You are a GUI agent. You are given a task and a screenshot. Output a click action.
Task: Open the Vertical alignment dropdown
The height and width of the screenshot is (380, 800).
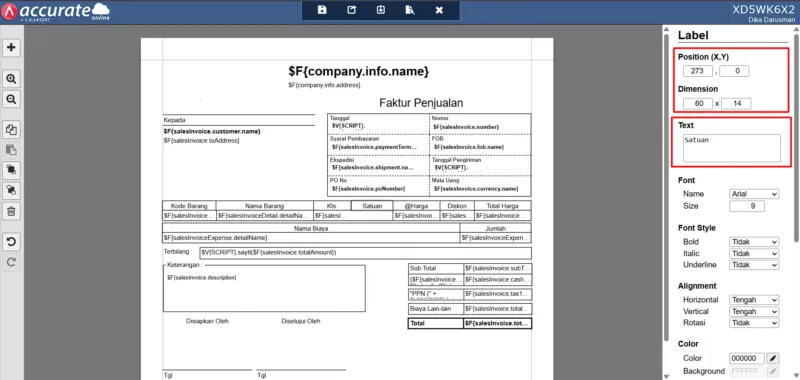click(x=754, y=312)
